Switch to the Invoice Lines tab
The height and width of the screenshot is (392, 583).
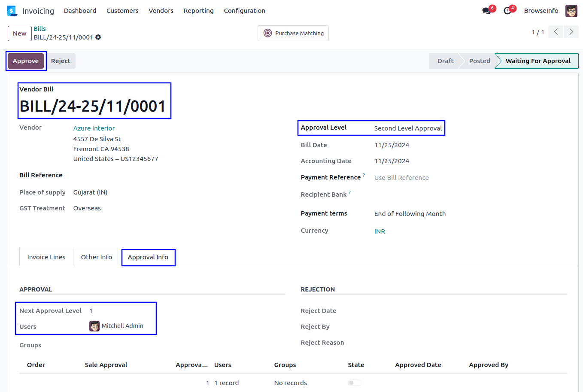46,257
